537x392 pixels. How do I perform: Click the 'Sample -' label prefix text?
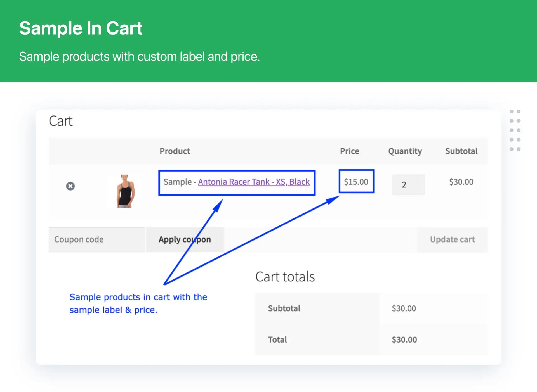pos(180,182)
